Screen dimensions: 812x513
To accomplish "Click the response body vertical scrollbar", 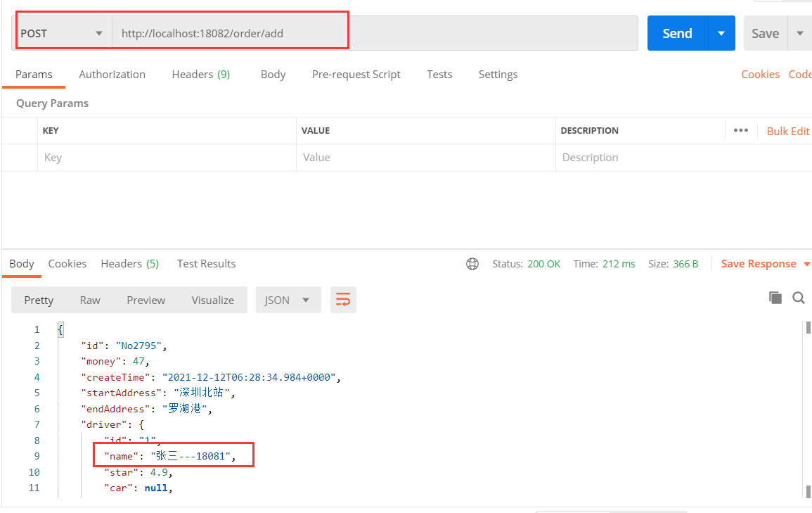I will [x=808, y=410].
